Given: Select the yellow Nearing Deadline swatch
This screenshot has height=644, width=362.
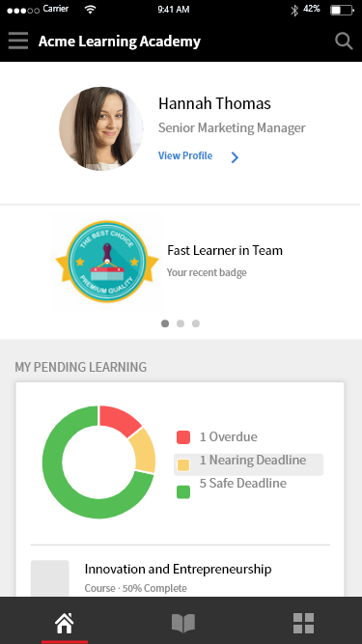Looking at the screenshot, I should 183,465.
